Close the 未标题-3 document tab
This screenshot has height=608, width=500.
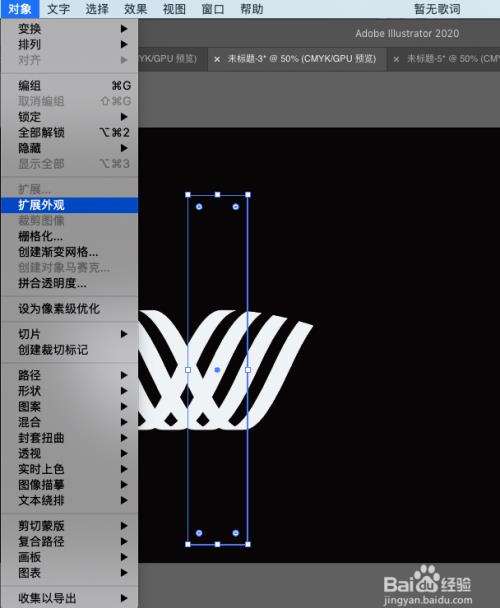click(x=217, y=59)
